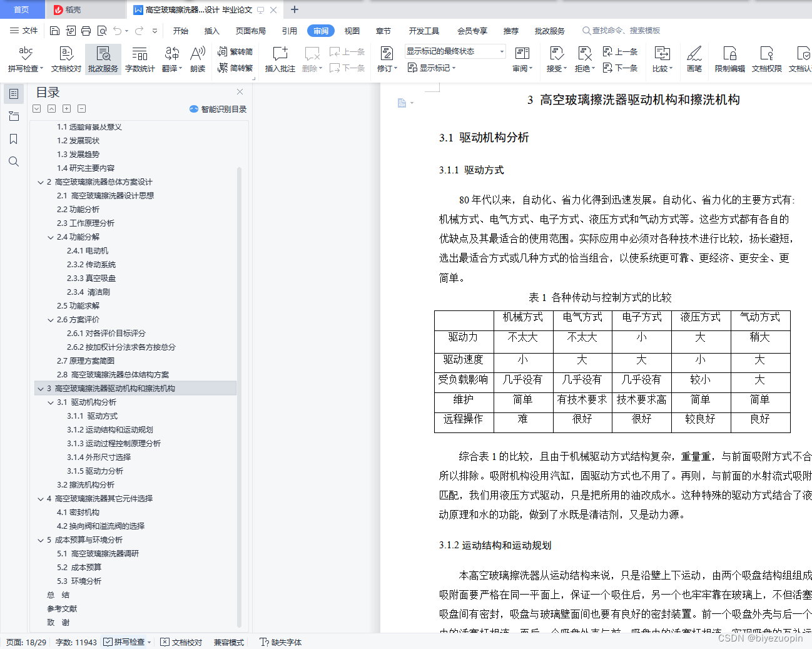Viewport: 812px width, 649px height.
Task: Toggle track changes (修订)
Action: tap(387, 59)
